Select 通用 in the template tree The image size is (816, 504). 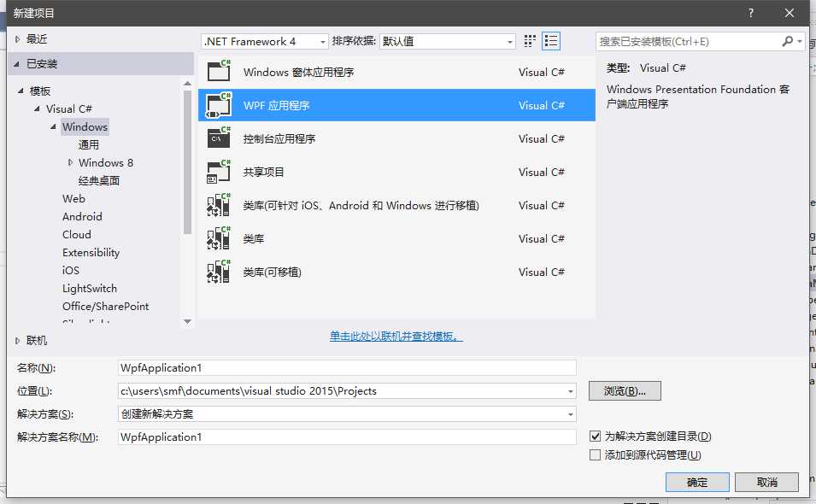click(89, 144)
